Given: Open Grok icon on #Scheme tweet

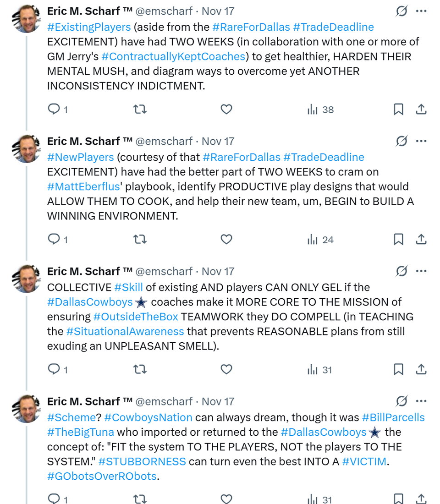Looking at the screenshot, I should 401,401.
